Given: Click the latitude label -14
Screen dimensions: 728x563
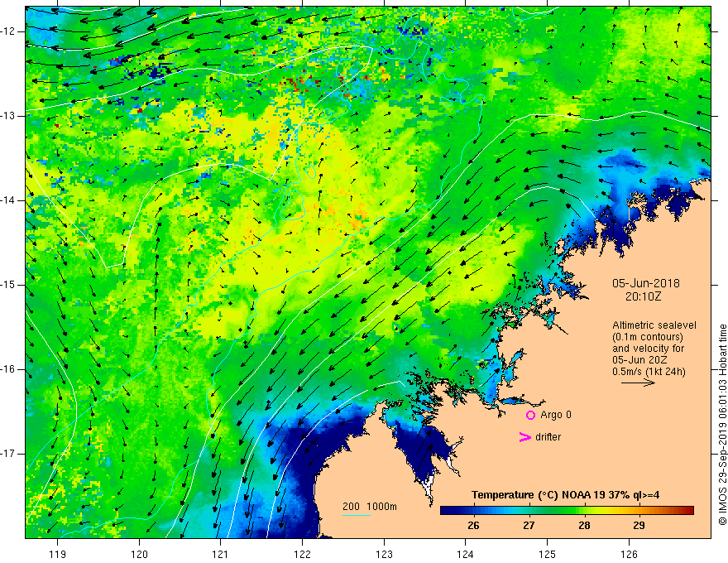Looking at the screenshot, I should coord(9,200).
